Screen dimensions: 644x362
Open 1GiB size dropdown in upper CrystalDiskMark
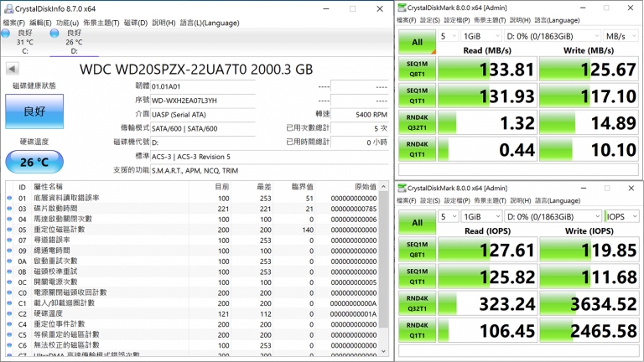point(481,36)
